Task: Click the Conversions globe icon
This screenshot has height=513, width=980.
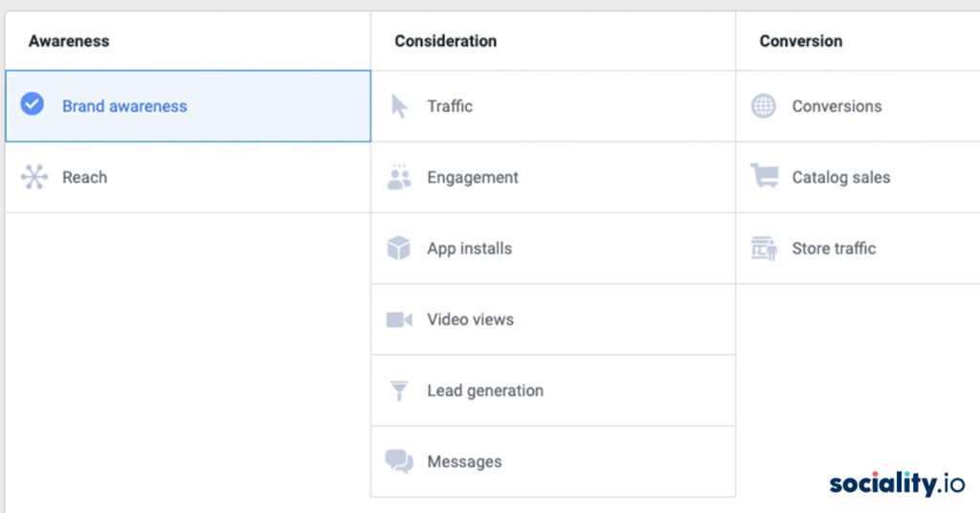Action: pyautogui.click(x=763, y=106)
